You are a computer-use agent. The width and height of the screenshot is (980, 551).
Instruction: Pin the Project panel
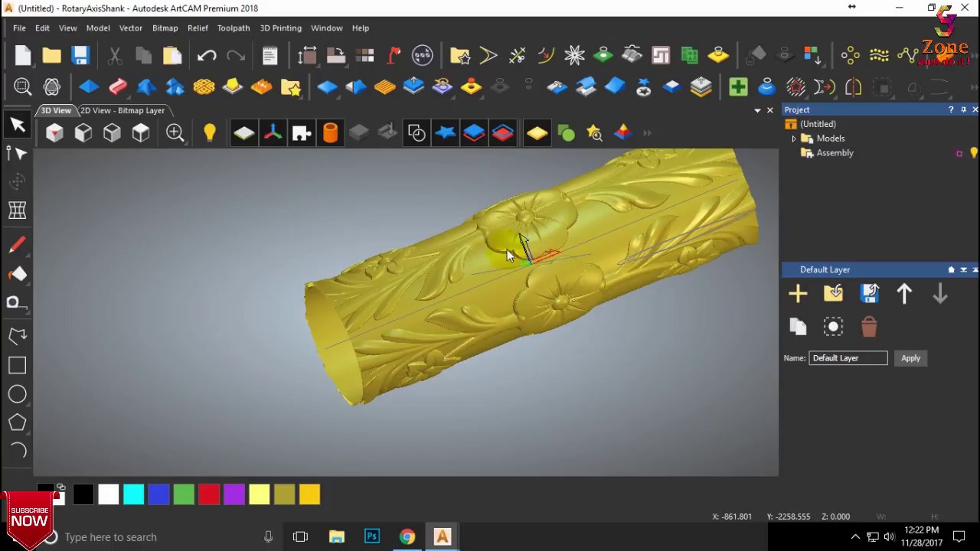pos(963,109)
